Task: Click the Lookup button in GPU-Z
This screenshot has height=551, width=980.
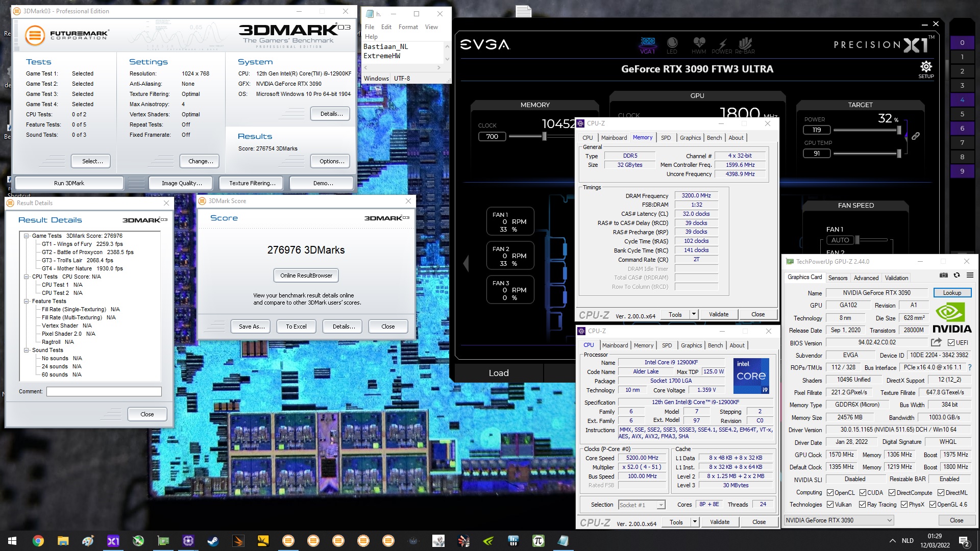Action: [952, 293]
